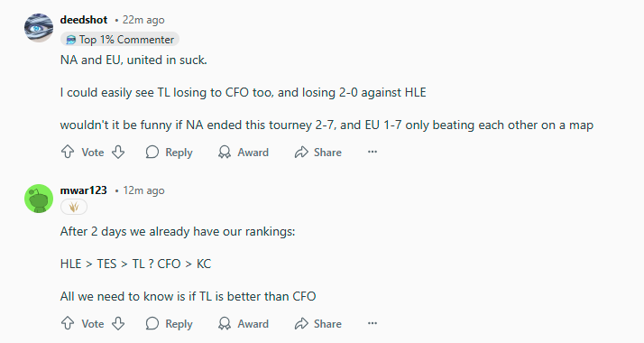Upvote mwar123's comment
Screen dimensions: 644x343
68,324
